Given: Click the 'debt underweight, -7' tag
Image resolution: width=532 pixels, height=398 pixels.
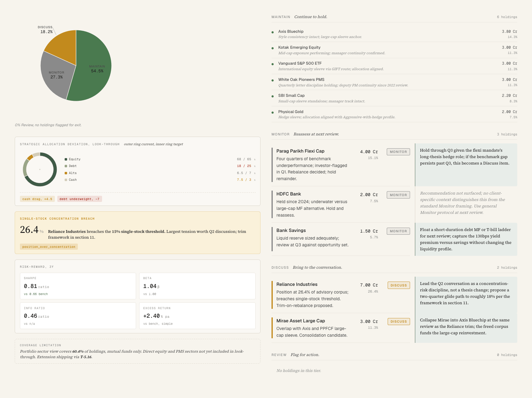Looking at the screenshot, I should pyautogui.click(x=80, y=199).
